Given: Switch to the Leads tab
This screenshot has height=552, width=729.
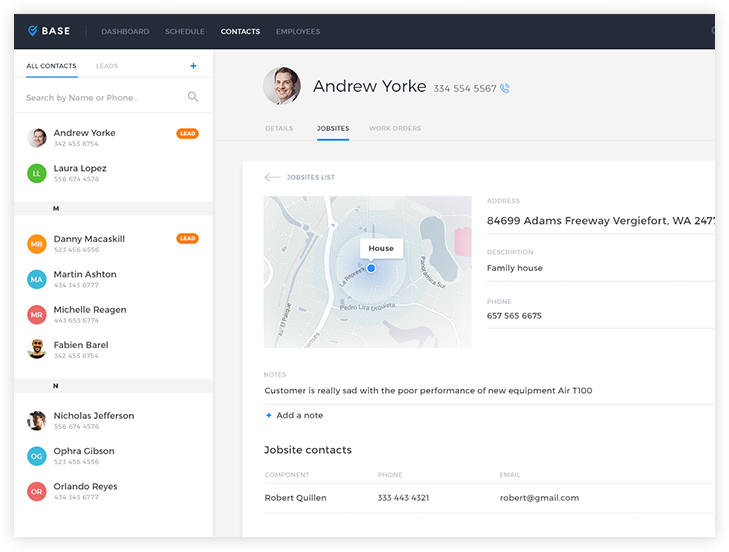Looking at the screenshot, I should 107,66.
